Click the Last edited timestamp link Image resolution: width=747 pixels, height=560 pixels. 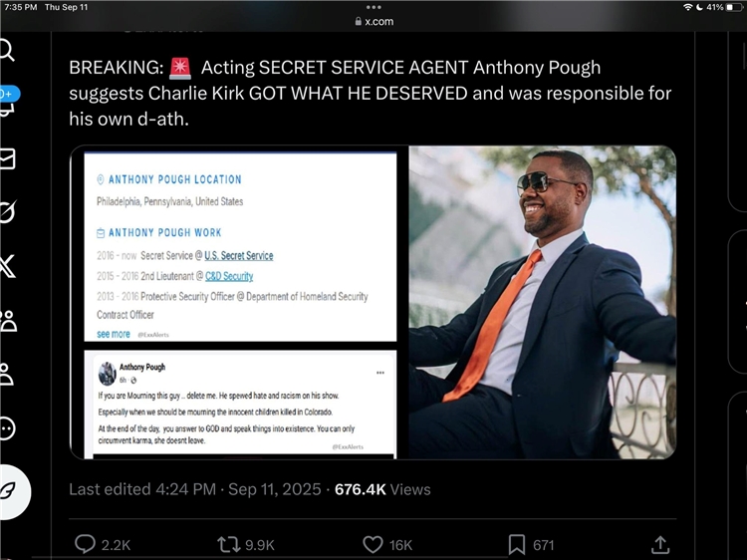[x=195, y=489]
